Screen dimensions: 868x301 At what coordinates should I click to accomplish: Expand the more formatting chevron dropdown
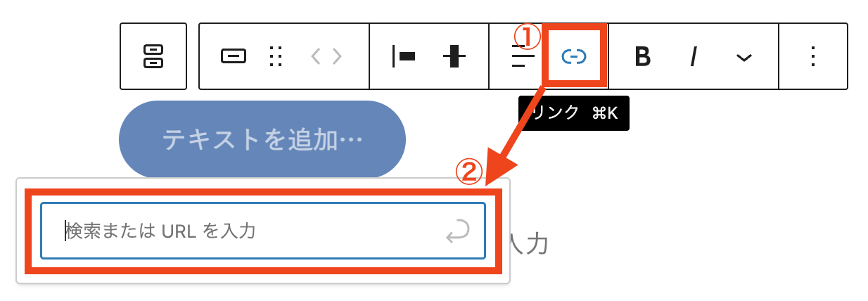pyautogui.click(x=744, y=58)
